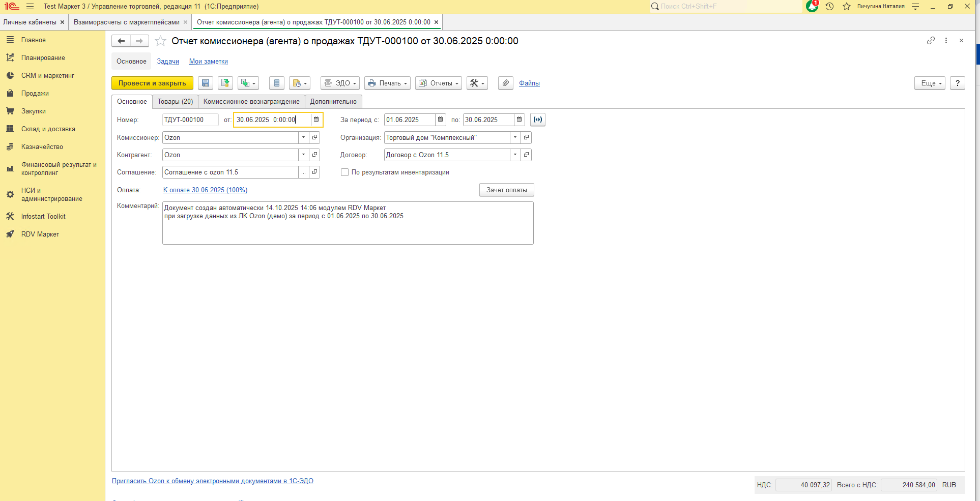This screenshot has height=501, width=980.
Task: Open К оплате 30.06.2025 (100%) link
Action: coord(205,190)
